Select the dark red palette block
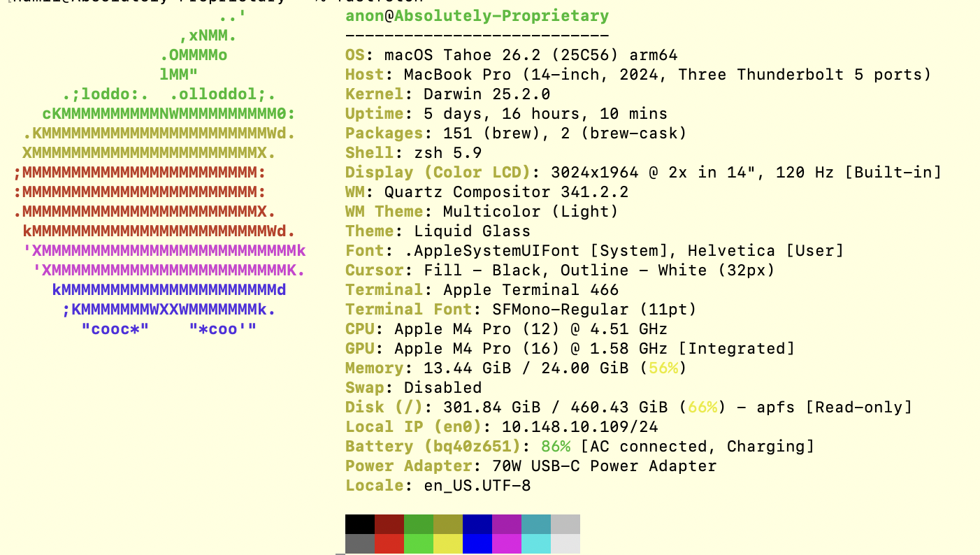The image size is (980, 555). pyautogui.click(x=389, y=524)
